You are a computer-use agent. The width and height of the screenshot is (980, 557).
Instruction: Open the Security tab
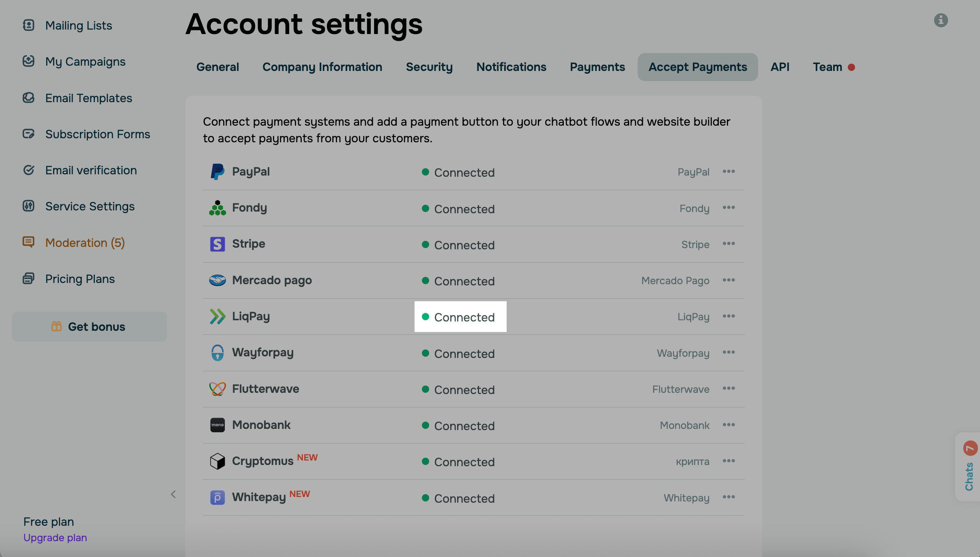[x=429, y=67]
